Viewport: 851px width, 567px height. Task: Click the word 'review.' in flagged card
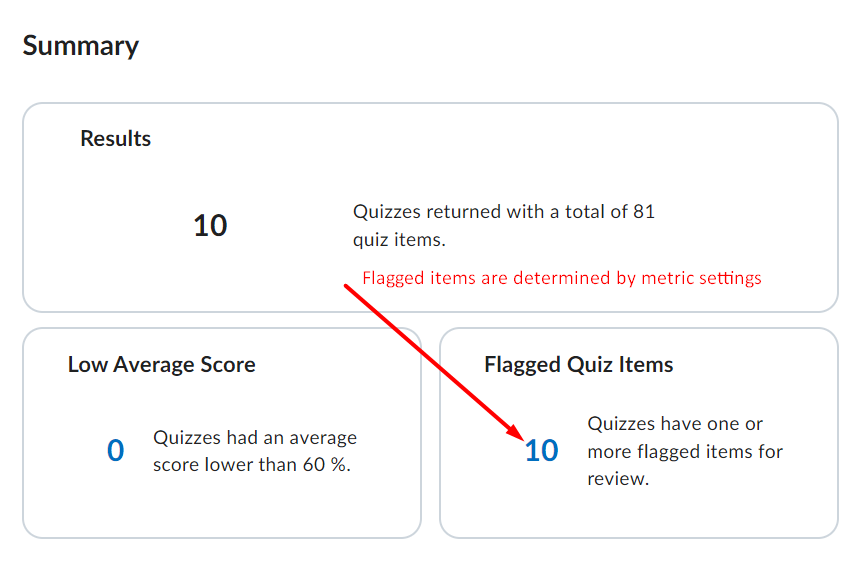click(618, 479)
